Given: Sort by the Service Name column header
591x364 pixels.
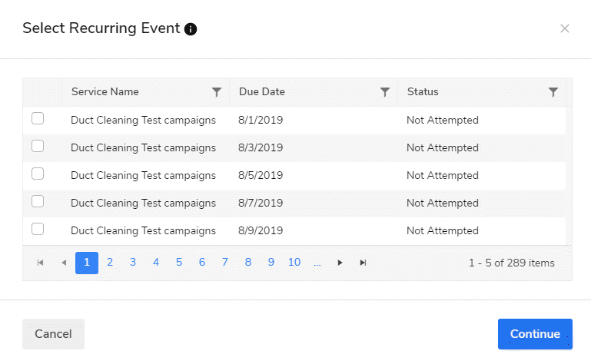Looking at the screenshot, I should point(105,92).
